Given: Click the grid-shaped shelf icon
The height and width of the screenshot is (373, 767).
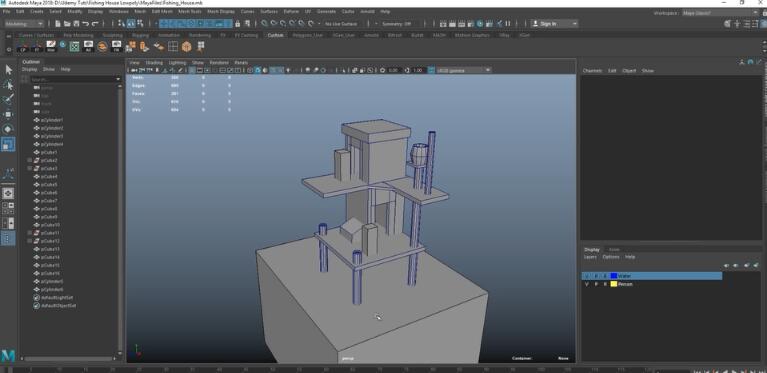Looking at the screenshot, I should pos(173,46).
